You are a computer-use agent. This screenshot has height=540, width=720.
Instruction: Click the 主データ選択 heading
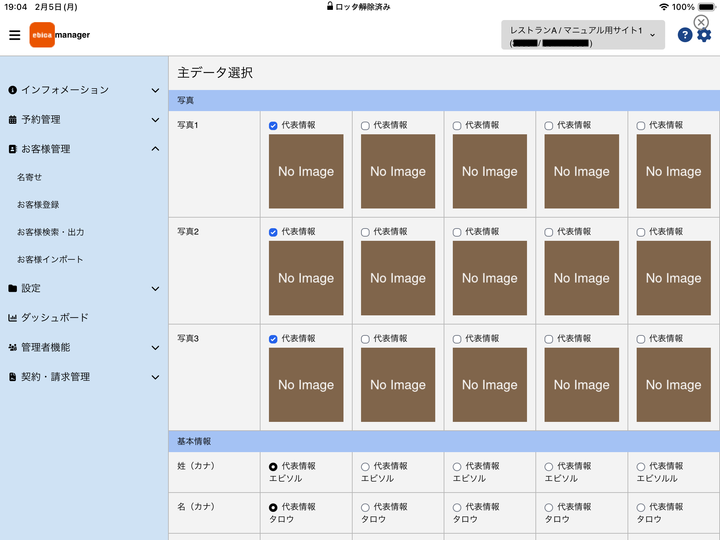click(215, 73)
